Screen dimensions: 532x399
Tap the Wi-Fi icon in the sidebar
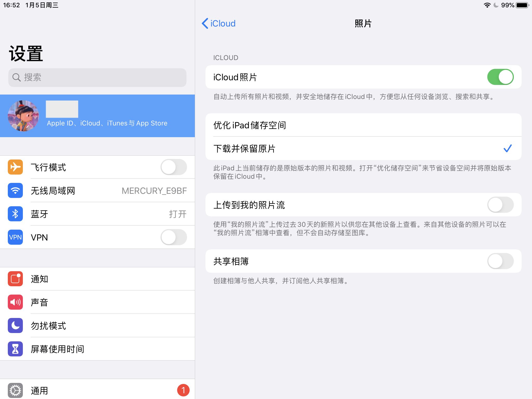tap(15, 190)
